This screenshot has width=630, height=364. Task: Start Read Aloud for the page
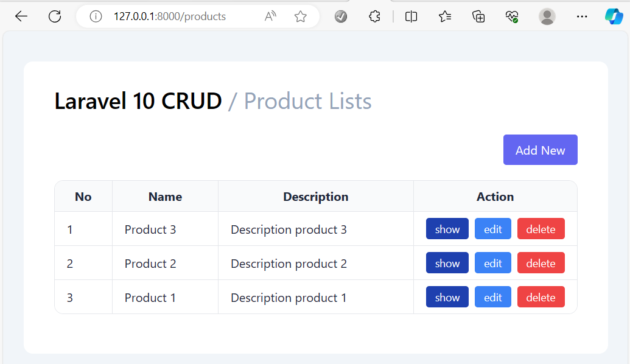coord(270,16)
